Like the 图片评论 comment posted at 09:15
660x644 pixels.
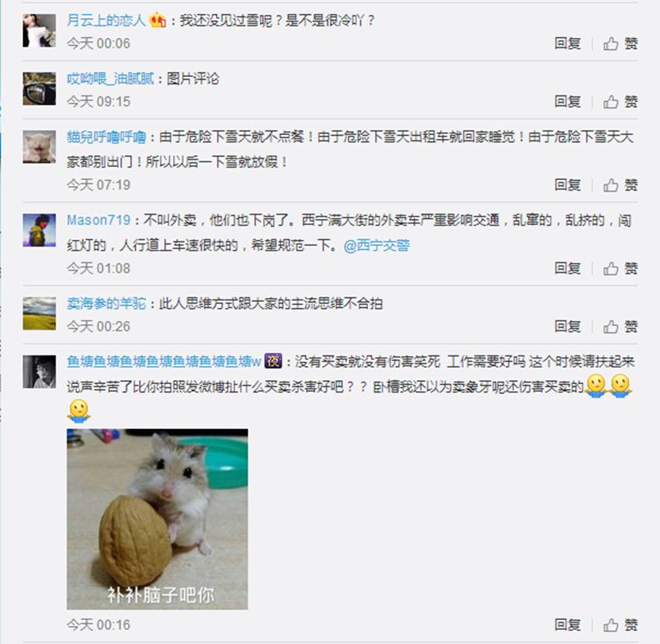tap(620, 102)
